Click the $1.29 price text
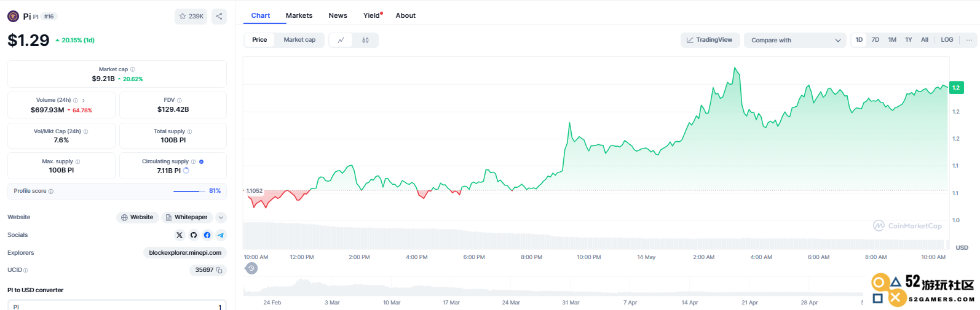This screenshot has height=310, width=980. [28, 41]
